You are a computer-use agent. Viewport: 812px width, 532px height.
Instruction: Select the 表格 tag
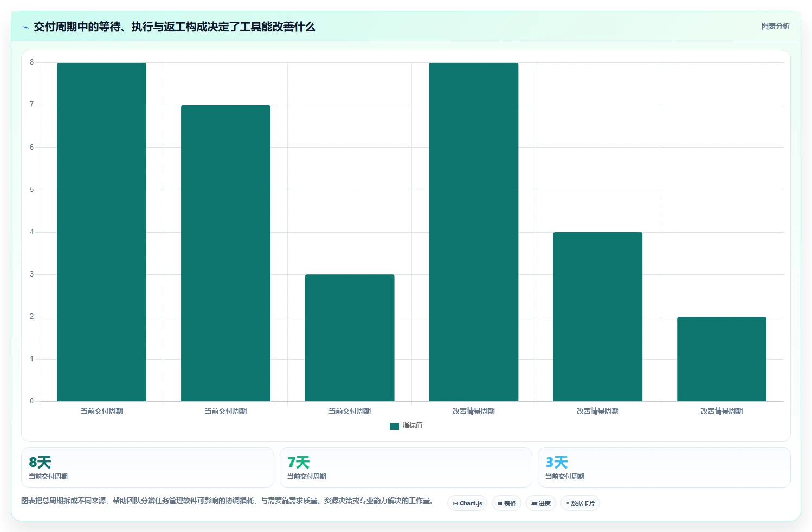[x=506, y=503]
